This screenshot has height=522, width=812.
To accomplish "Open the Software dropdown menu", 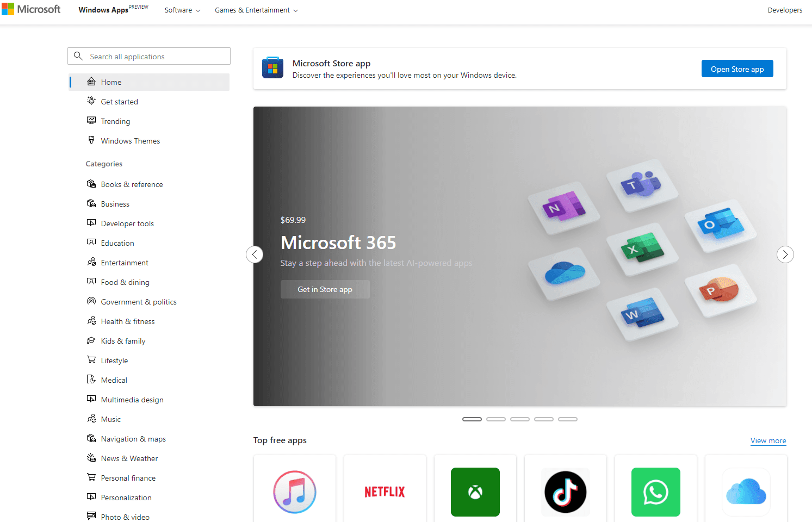I will (x=182, y=10).
